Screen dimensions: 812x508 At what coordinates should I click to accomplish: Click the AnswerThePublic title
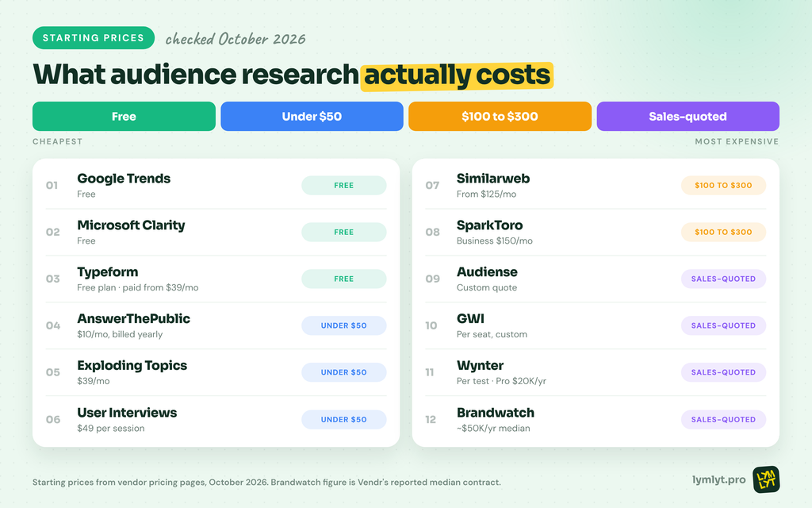coord(133,318)
